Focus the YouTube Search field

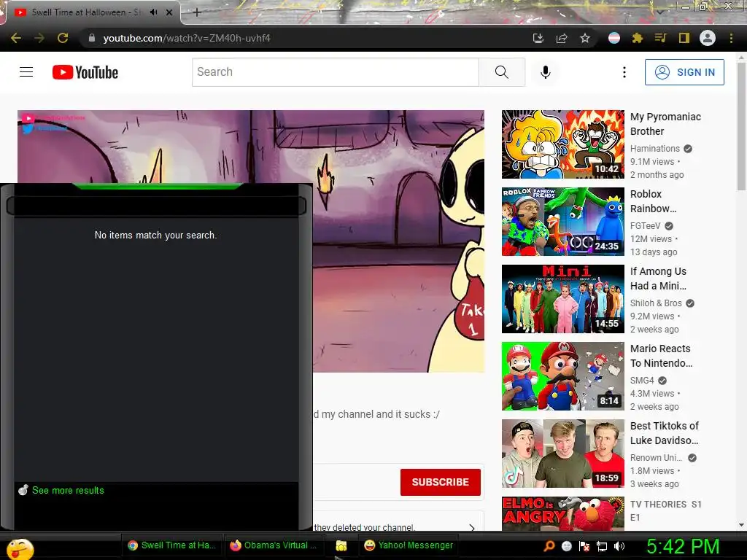(336, 72)
